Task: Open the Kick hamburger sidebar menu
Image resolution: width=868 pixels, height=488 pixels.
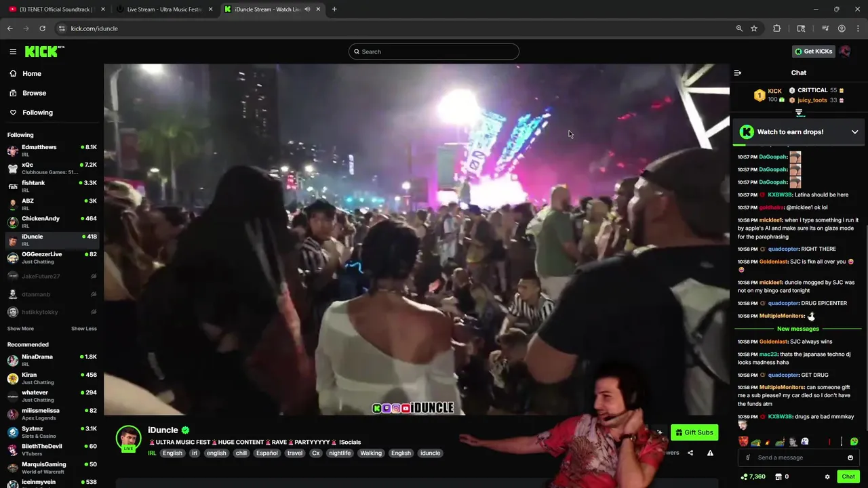Action: 13,52
